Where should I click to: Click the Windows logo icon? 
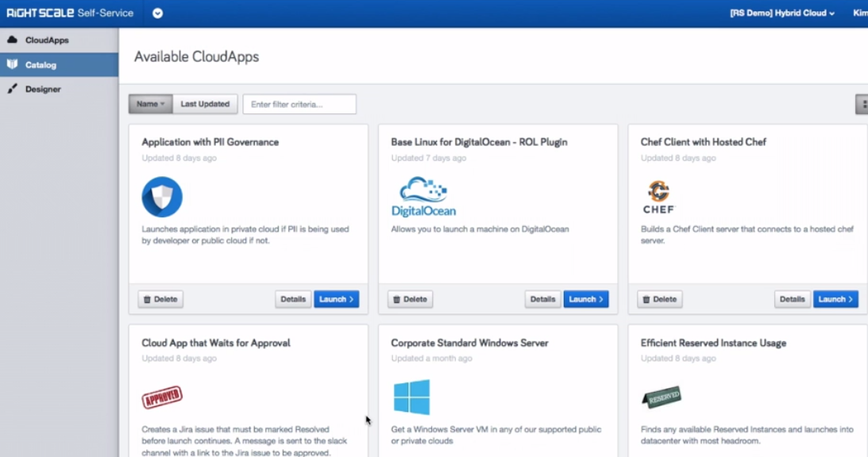click(412, 397)
